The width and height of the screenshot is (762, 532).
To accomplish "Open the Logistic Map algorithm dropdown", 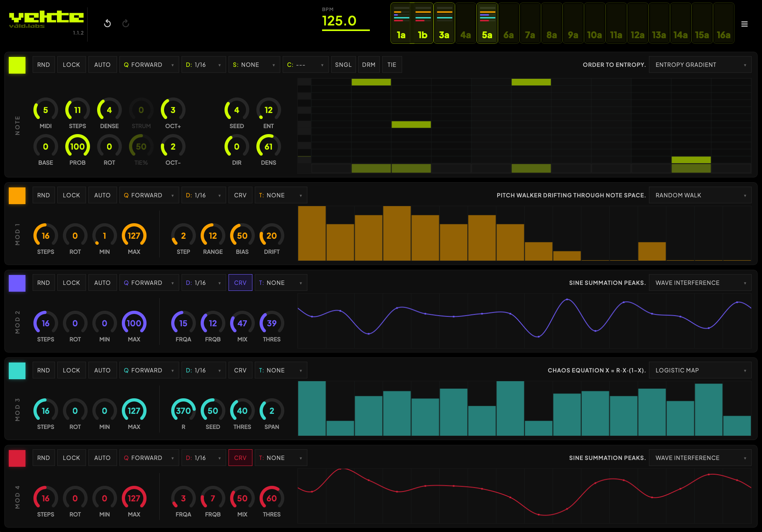I will [700, 370].
